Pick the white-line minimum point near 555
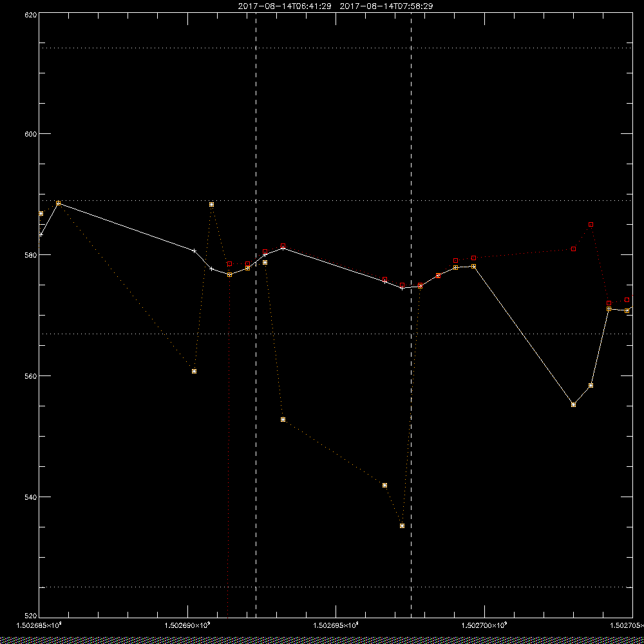The width and height of the screenshot is (644, 644). tap(573, 404)
